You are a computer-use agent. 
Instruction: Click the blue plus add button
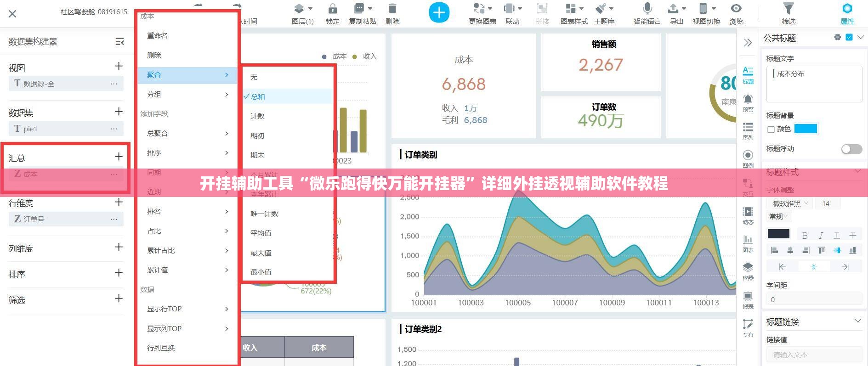pyautogui.click(x=439, y=13)
